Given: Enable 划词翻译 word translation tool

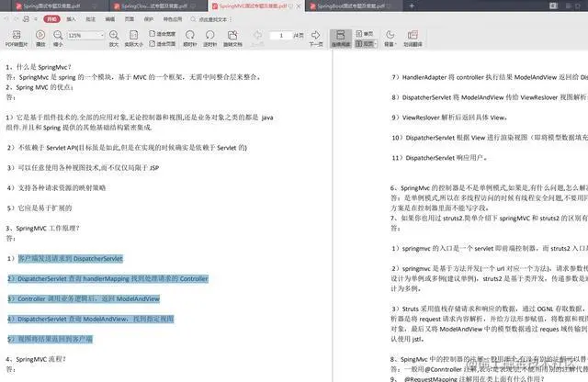Looking at the screenshot, I should [413, 39].
